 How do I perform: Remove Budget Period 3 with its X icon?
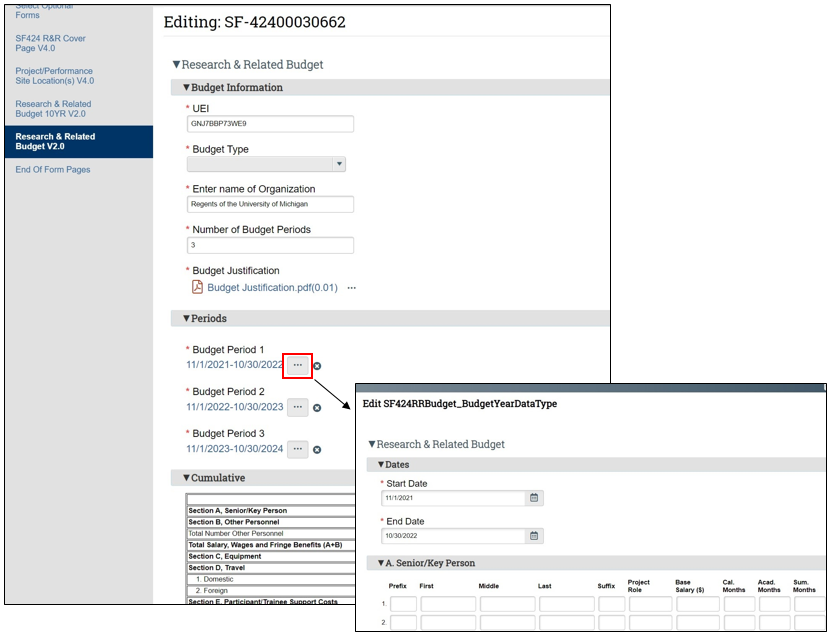point(317,449)
